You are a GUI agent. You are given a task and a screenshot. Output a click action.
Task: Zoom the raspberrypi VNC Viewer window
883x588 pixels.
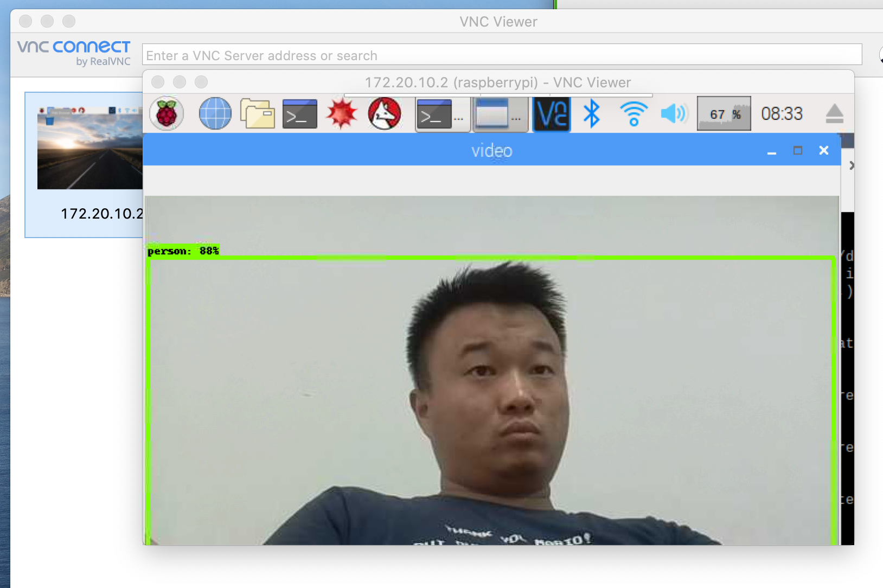[201, 82]
